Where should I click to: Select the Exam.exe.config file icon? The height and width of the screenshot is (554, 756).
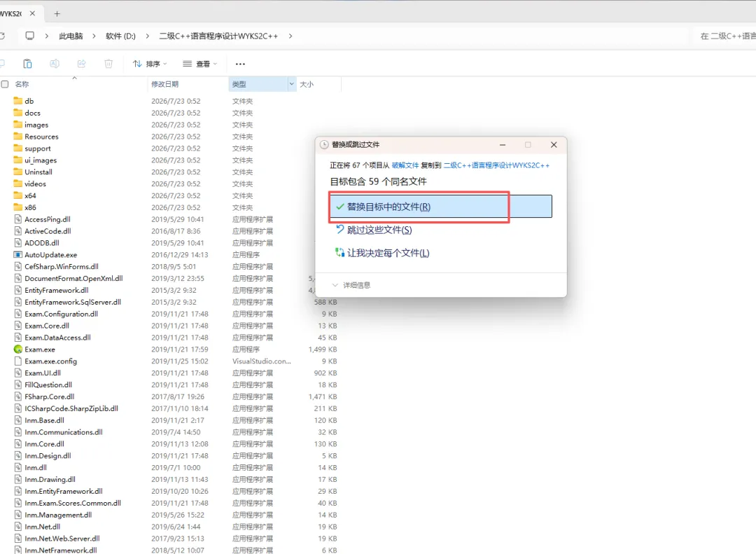pyautogui.click(x=17, y=361)
